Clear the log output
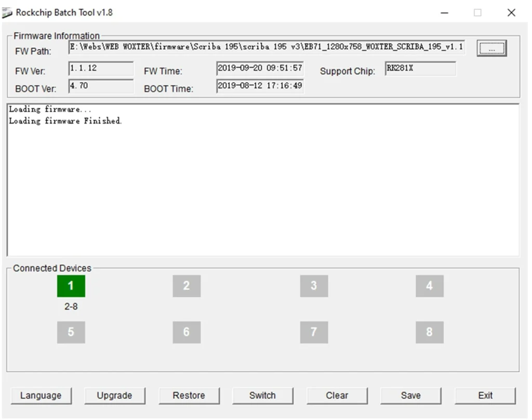Screen dimensions: 532x420 click(x=337, y=396)
